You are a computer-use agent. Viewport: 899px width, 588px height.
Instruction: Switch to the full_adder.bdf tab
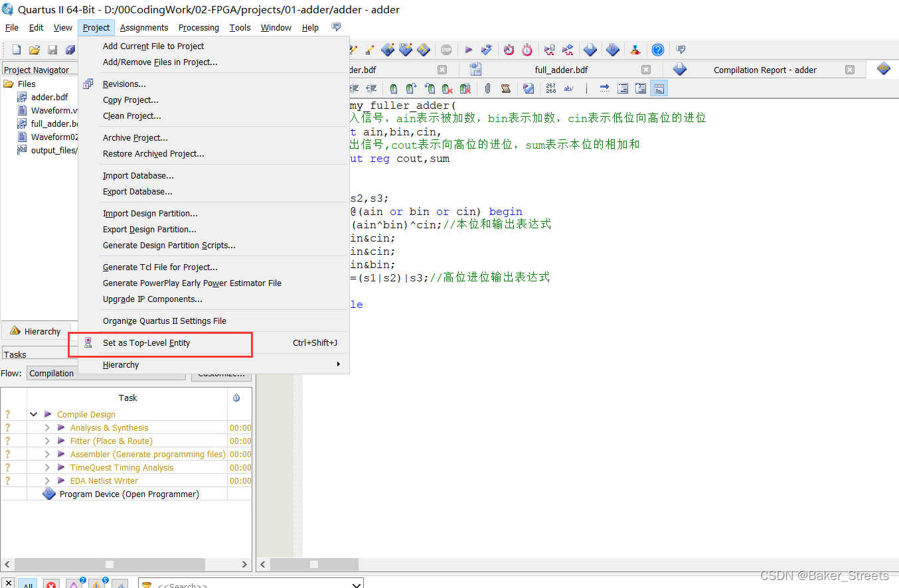561,70
